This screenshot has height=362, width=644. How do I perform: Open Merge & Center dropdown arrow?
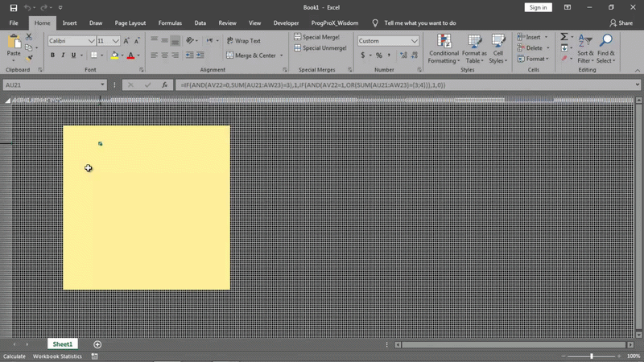[281, 56]
